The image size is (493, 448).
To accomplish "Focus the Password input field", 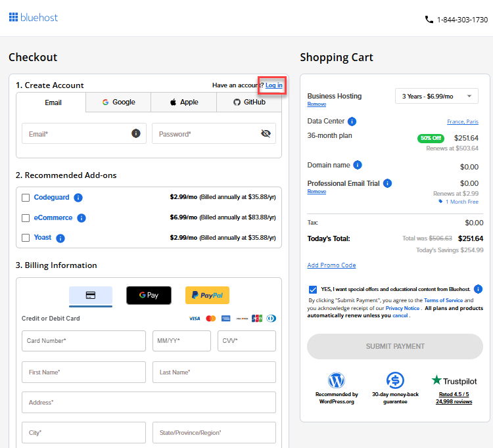I will point(214,133).
